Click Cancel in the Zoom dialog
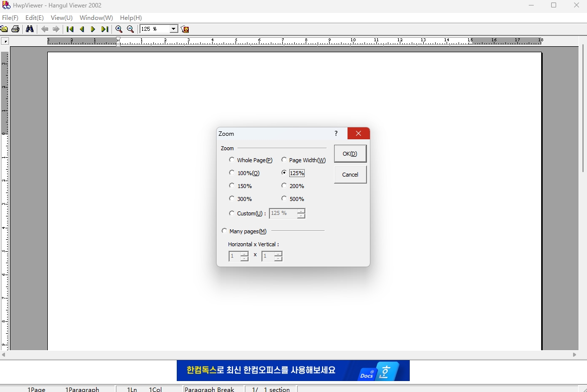Screen dimensions: 587x392 (350, 175)
